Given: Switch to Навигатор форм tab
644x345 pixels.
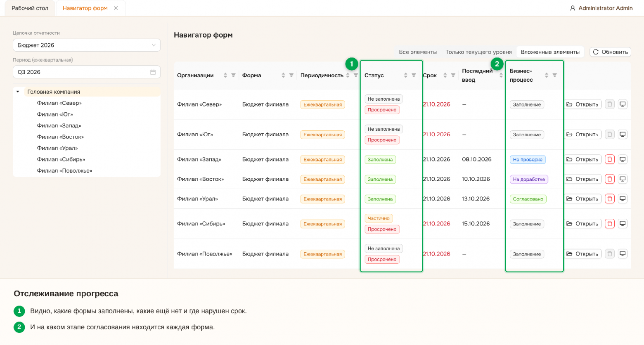Looking at the screenshot, I should point(85,8).
